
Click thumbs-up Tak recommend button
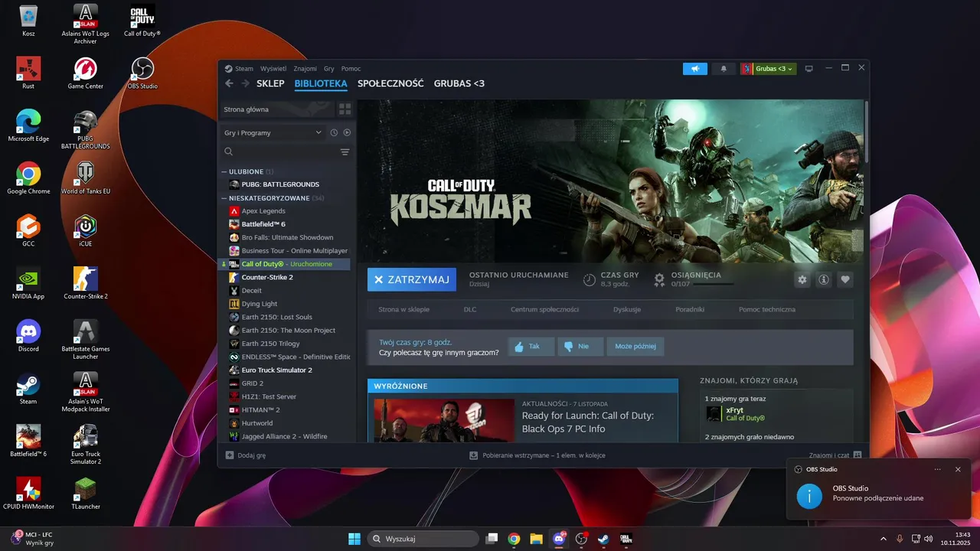coord(531,347)
